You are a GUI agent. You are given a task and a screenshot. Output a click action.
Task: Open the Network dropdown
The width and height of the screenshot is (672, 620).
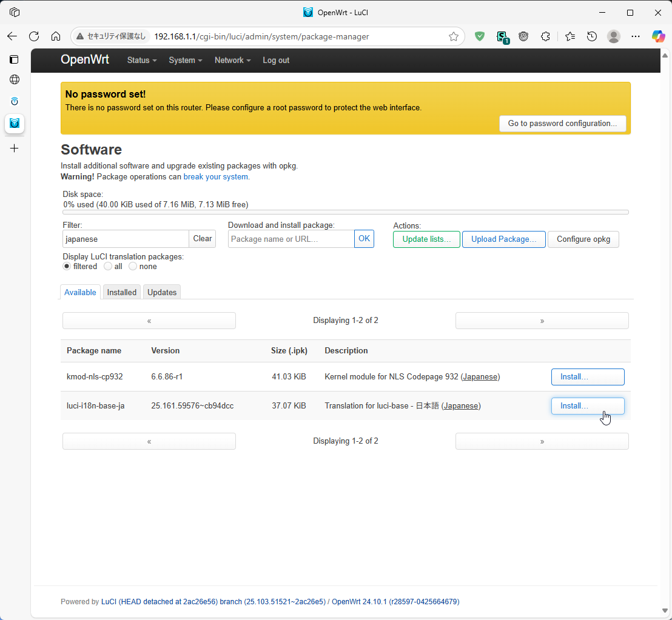(232, 60)
